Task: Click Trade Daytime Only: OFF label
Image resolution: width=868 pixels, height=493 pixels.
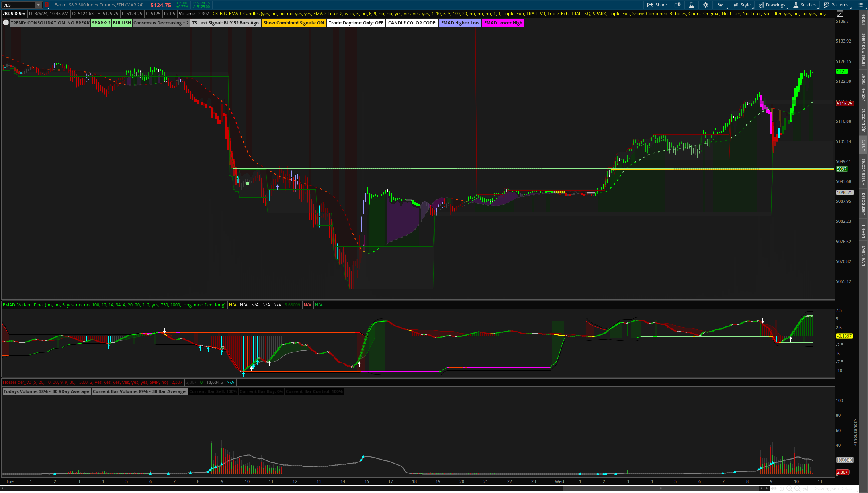Action: point(356,23)
